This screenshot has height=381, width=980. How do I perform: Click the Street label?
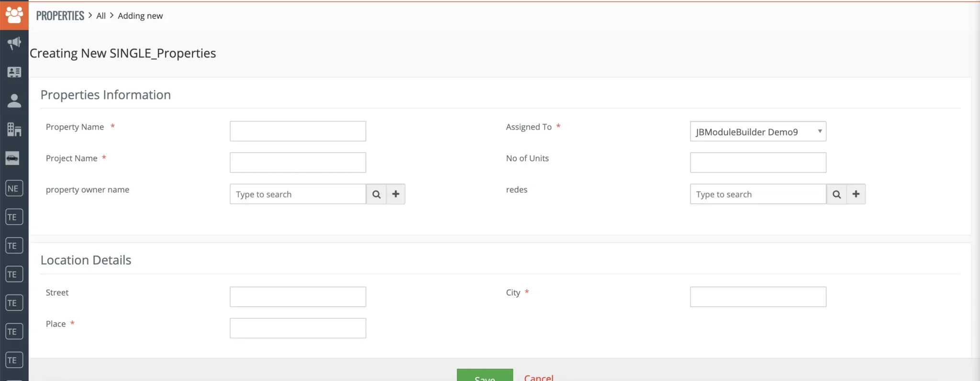pyautogui.click(x=57, y=293)
